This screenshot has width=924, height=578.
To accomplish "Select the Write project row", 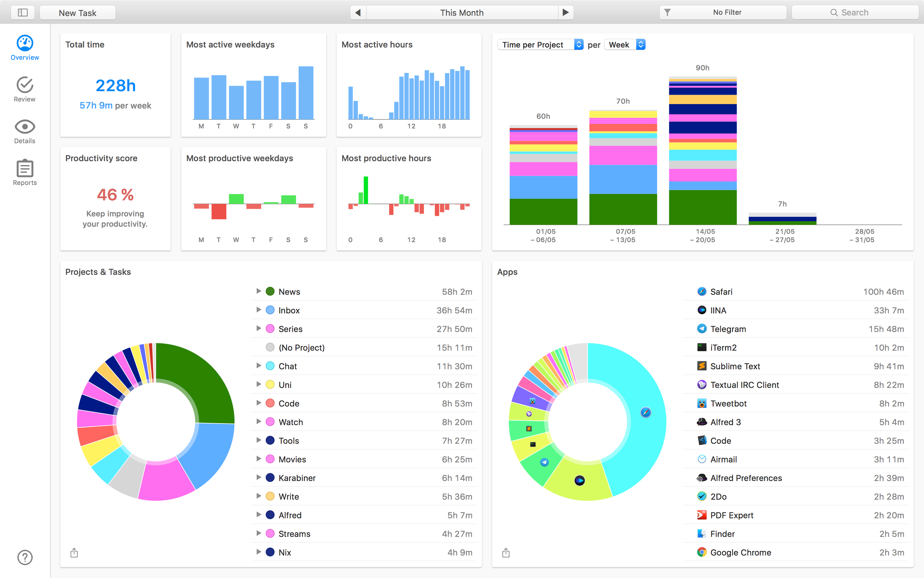I will 364,496.
